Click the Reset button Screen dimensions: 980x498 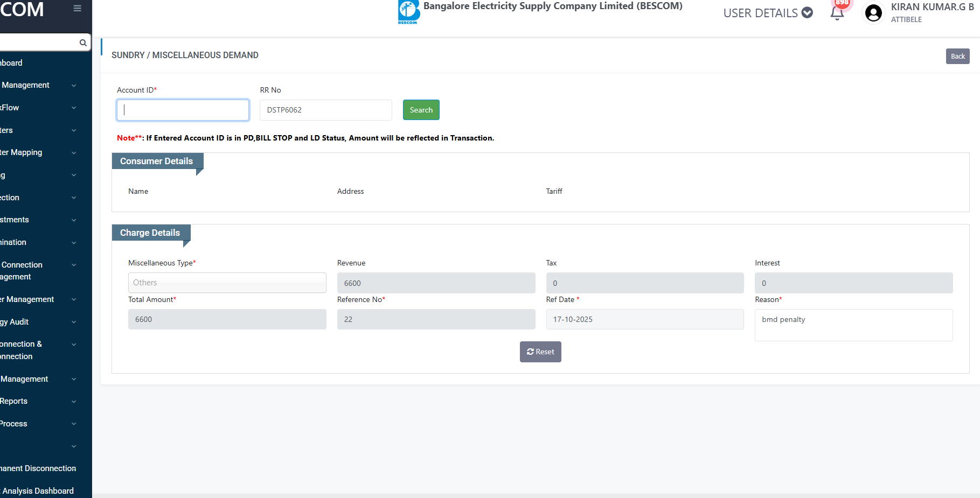point(540,352)
